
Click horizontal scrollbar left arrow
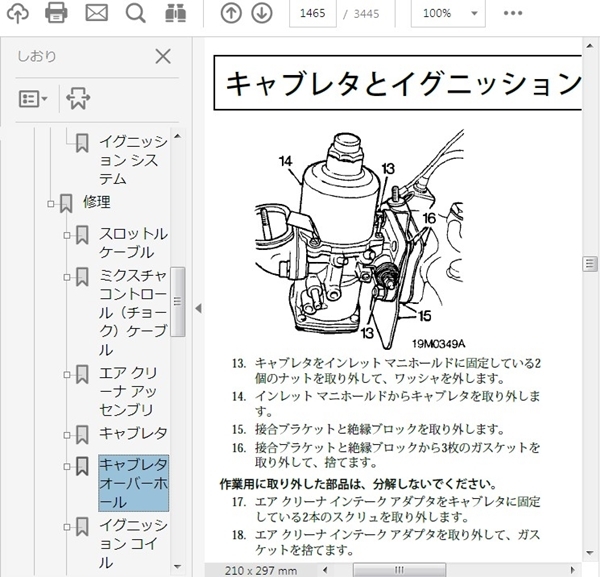pos(325,570)
